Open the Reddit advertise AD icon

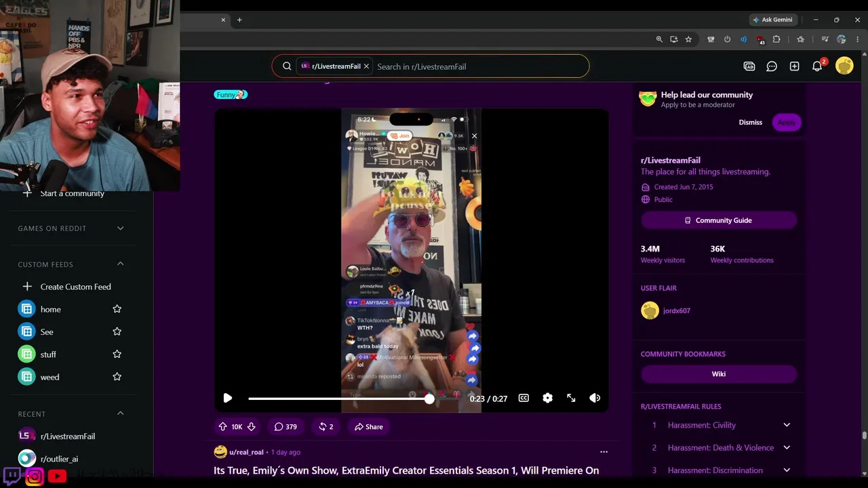749,66
